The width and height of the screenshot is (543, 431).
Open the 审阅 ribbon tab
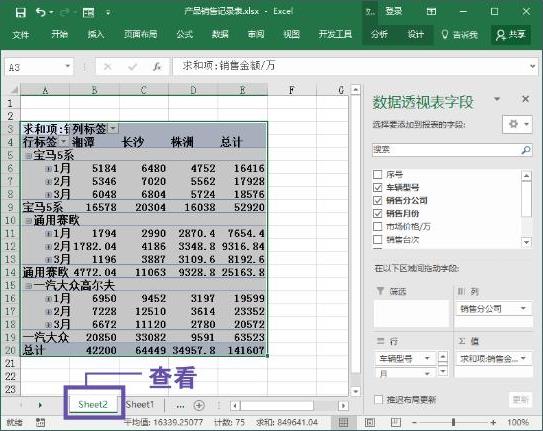pyautogui.click(x=256, y=34)
